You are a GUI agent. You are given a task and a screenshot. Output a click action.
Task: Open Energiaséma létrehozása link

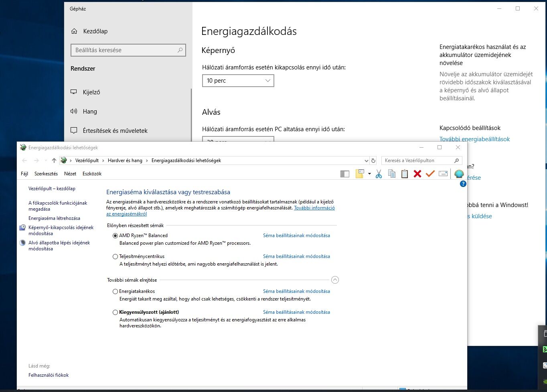54,218
